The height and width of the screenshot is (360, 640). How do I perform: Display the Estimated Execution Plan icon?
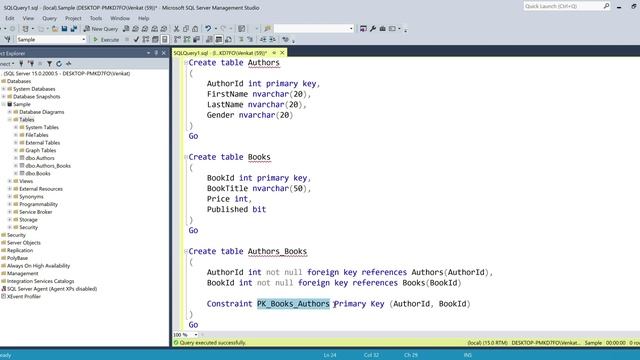pyautogui.click(x=146, y=40)
